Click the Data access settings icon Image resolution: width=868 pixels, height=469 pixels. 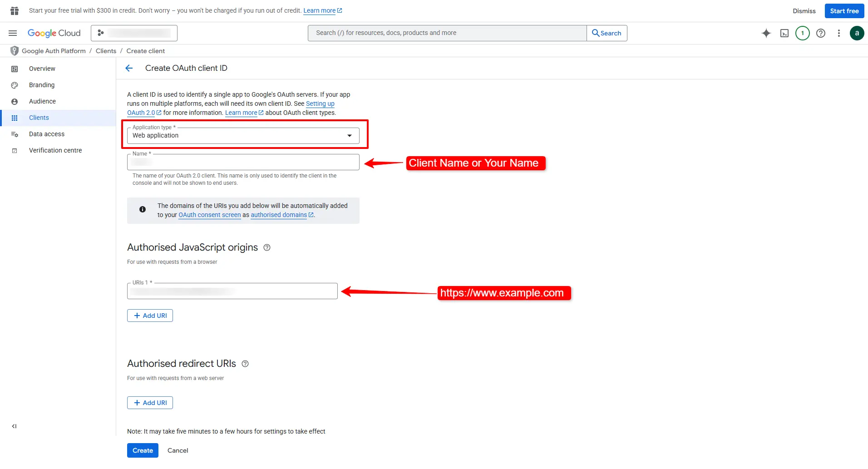tap(15, 134)
